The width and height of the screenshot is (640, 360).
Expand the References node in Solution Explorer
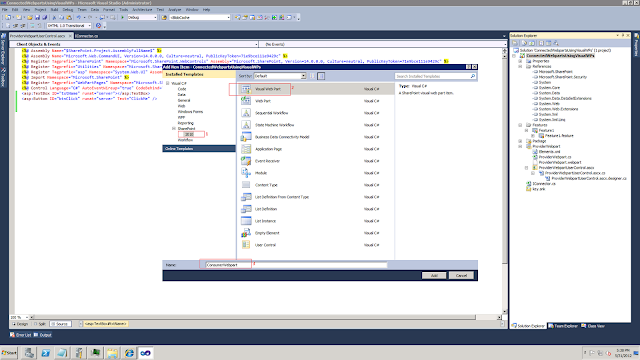520,66
